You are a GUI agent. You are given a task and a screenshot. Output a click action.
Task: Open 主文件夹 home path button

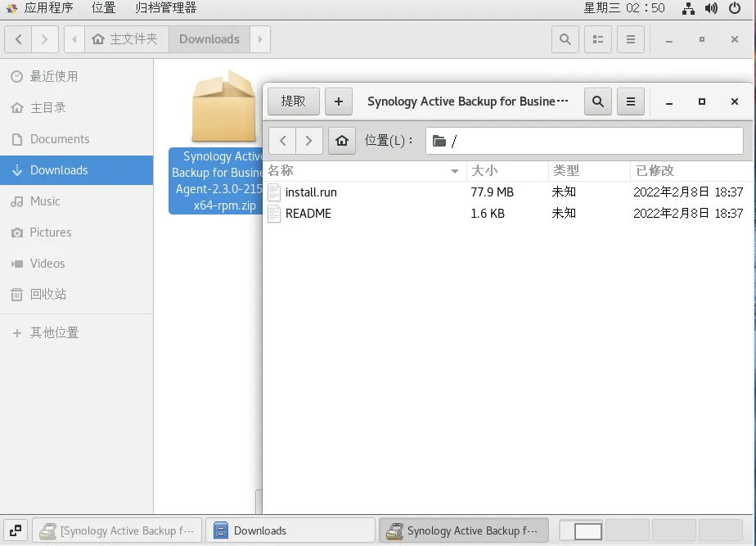tap(127, 39)
